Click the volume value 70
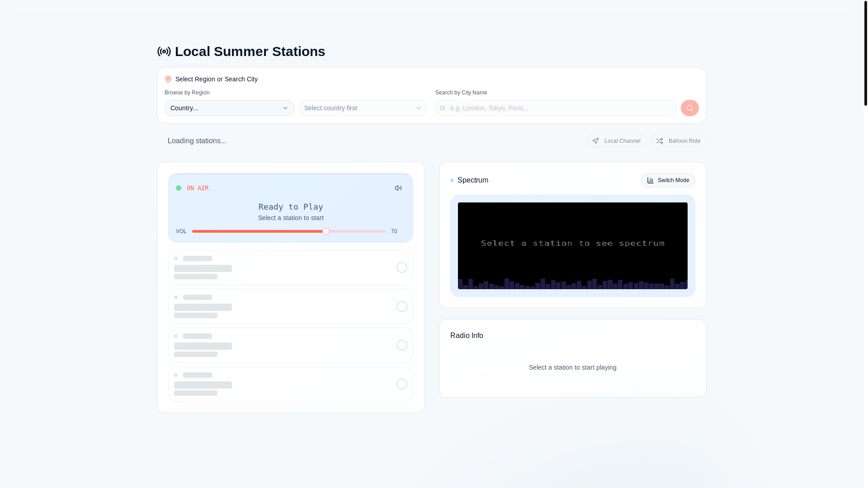 pos(394,231)
